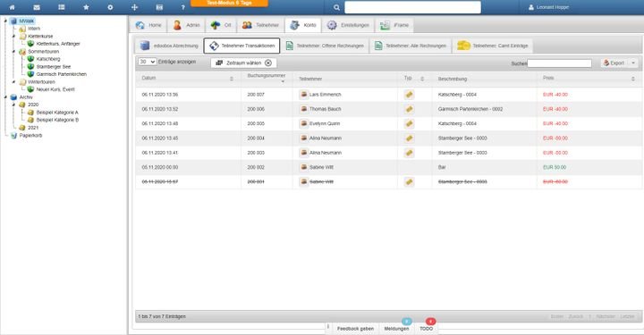Sort table by Typ column
The width and height of the screenshot is (644, 335).
(x=414, y=79)
